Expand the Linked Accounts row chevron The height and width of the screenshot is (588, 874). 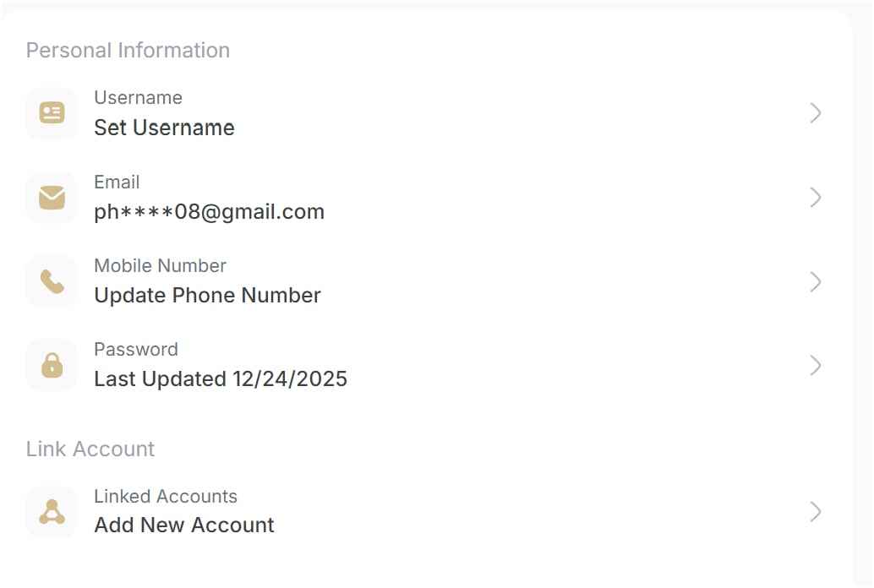click(815, 511)
